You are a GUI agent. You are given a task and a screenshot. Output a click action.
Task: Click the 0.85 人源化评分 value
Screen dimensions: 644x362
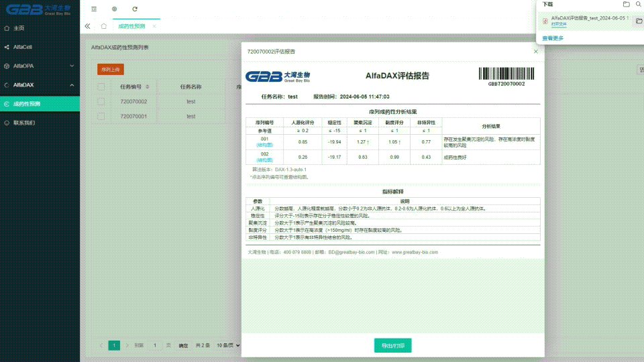303,142
